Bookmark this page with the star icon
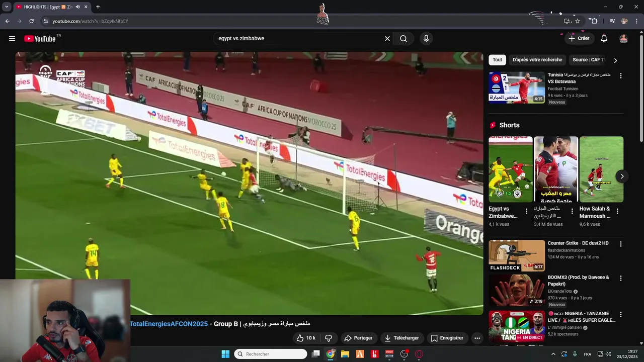 coord(578,21)
